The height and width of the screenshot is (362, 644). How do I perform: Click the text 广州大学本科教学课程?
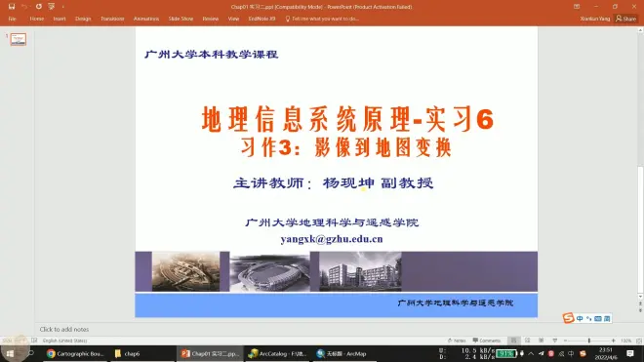tap(211, 55)
